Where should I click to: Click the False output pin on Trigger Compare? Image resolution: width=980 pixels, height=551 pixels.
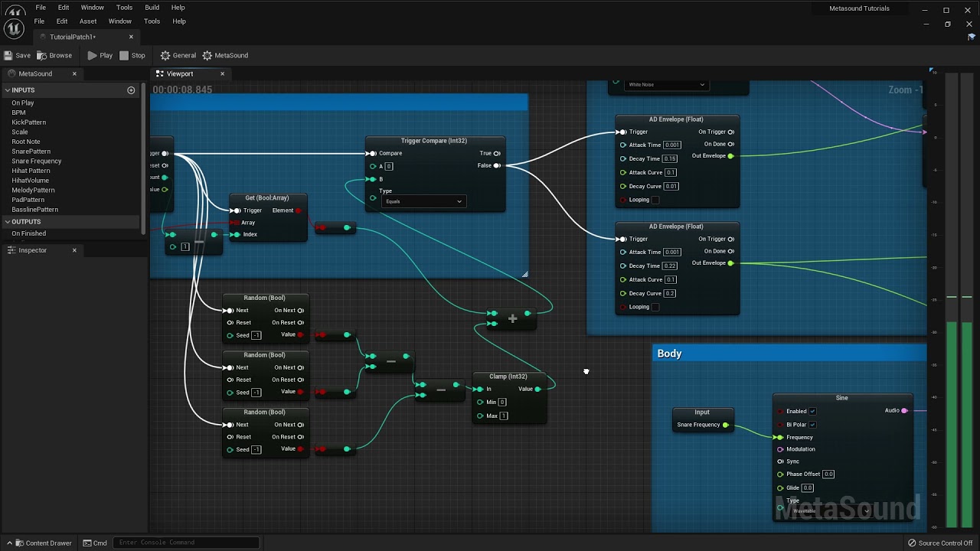(497, 165)
